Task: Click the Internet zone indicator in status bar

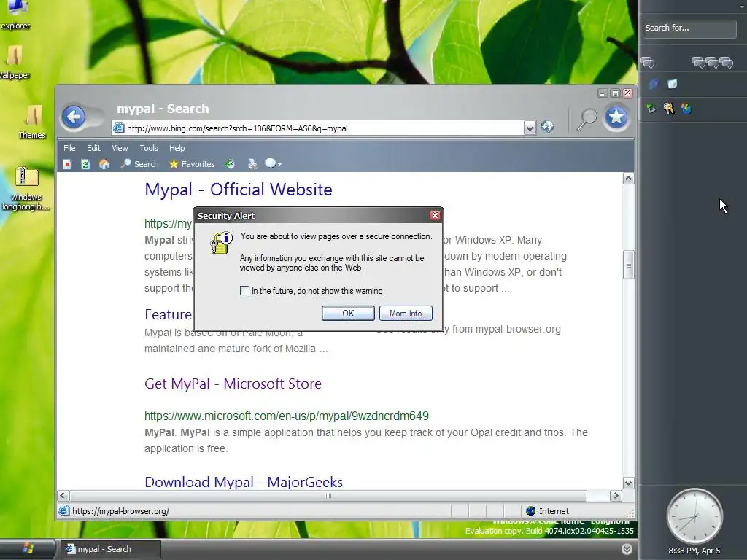Action: 547,511
